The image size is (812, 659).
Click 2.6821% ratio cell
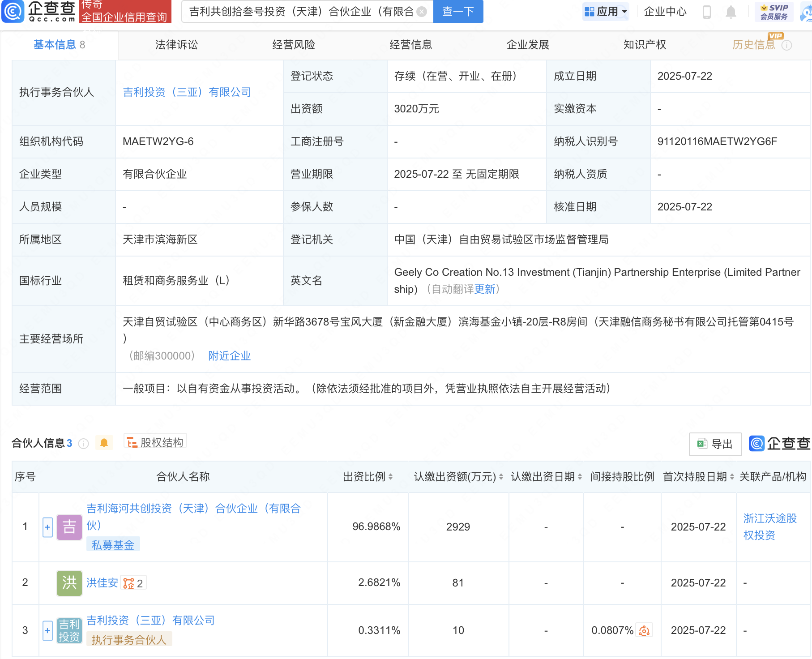(x=379, y=583)
